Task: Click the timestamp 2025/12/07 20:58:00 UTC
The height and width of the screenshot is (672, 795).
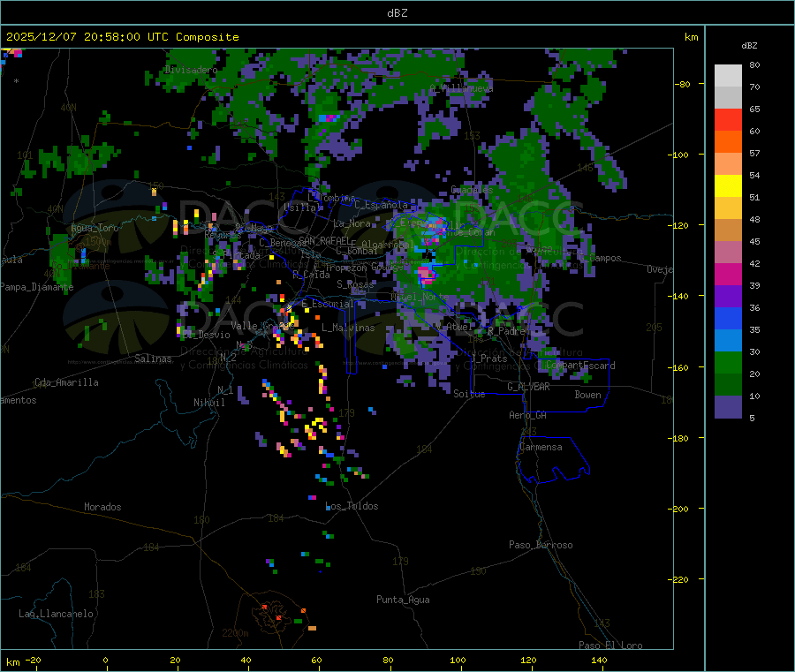Action: [87, 37]
